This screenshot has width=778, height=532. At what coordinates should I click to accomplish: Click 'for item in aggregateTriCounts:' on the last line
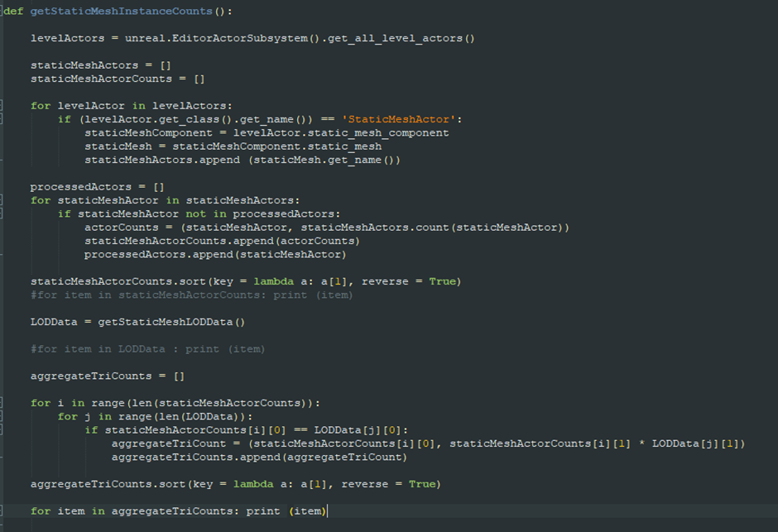(x=134, y=510)
